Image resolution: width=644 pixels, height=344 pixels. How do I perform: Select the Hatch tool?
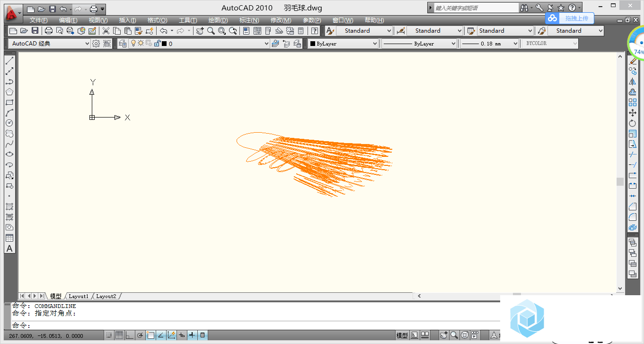[x=9, y=207]
